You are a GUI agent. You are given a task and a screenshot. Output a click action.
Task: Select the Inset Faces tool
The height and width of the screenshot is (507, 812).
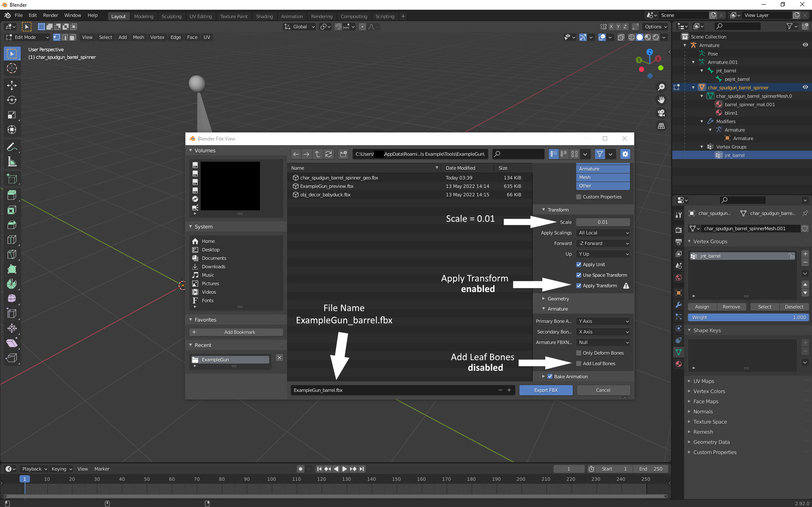(12, 210)
